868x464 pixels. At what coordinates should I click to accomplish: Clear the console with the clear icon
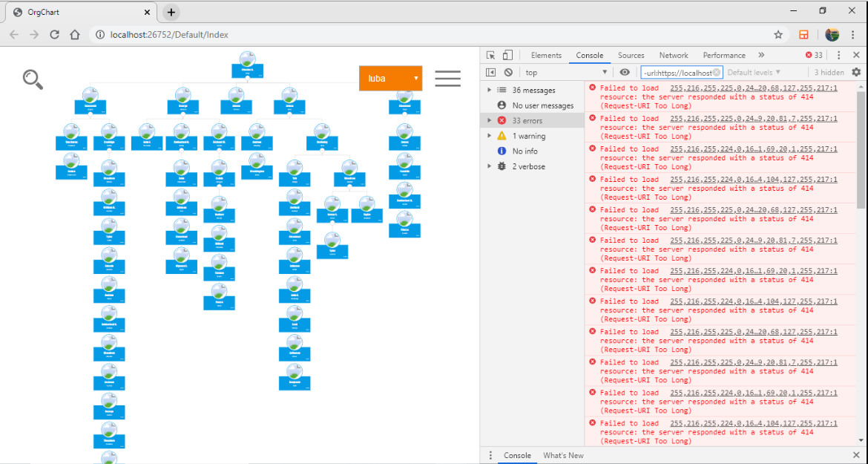(508, 72)
